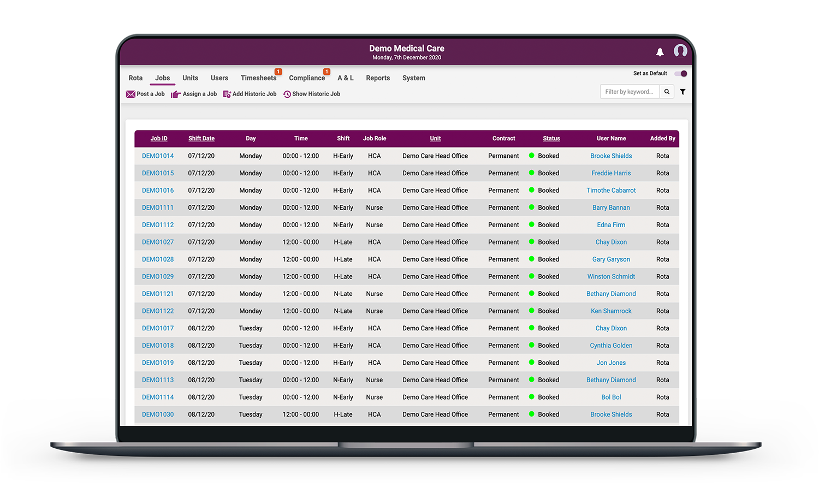819x504 pixels.
Task: Click Booked status indicator for DEMO1014
Action: [x=531, y=156]
